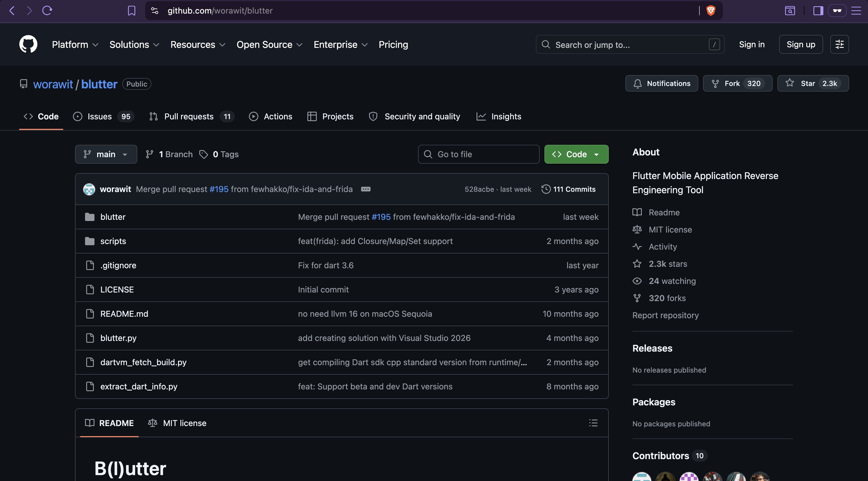This screenshot has width=868, height=481.
Task: Switch to the MIT license tab in README panel
Action: pyautogui.click(x=177, y=423)
